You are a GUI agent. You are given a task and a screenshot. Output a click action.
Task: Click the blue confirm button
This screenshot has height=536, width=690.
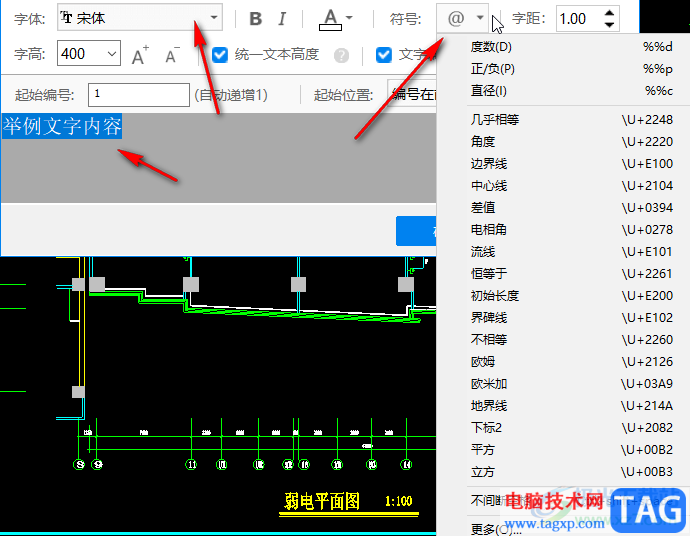[x=416, y=231]
